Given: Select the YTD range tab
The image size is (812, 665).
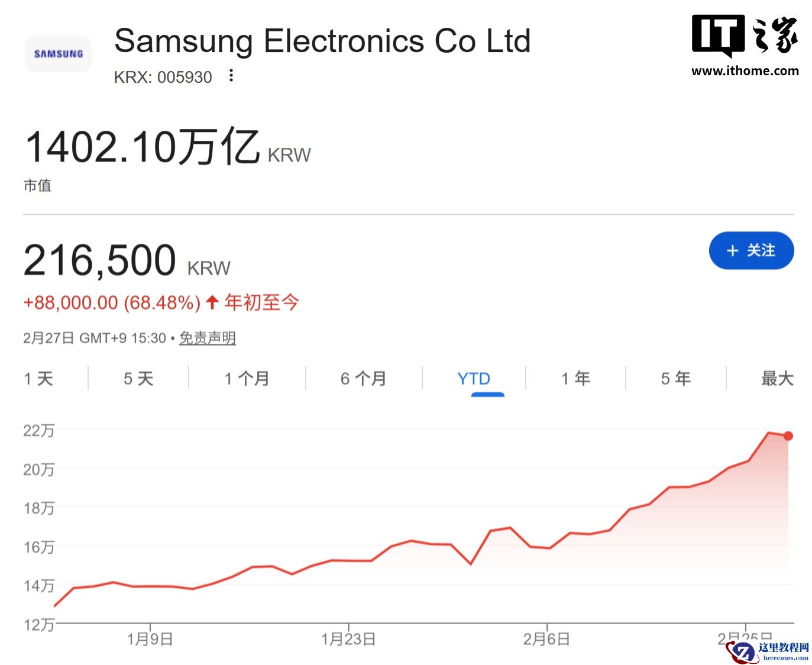Looking at the screenshot, I should coord(474,378).
